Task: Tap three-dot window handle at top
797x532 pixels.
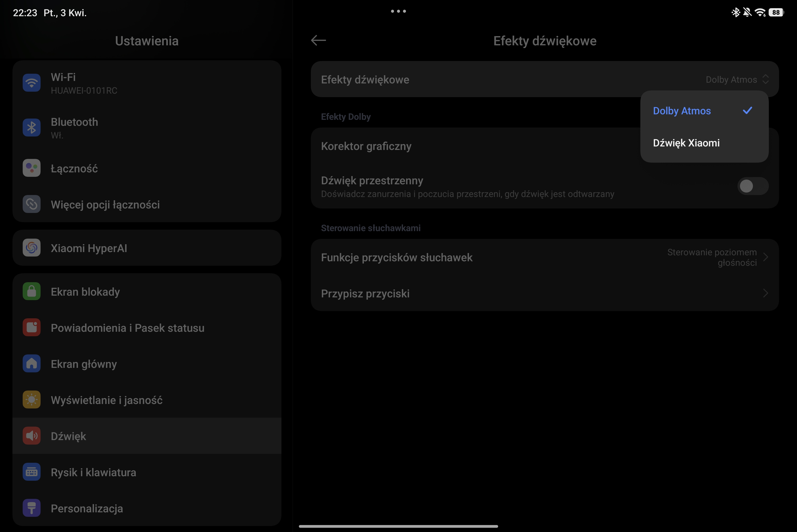Action: tap(398, 11)
